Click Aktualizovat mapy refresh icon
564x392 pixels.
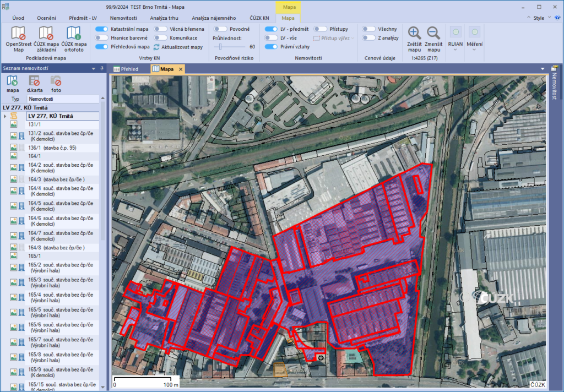(x=156, y=47)
